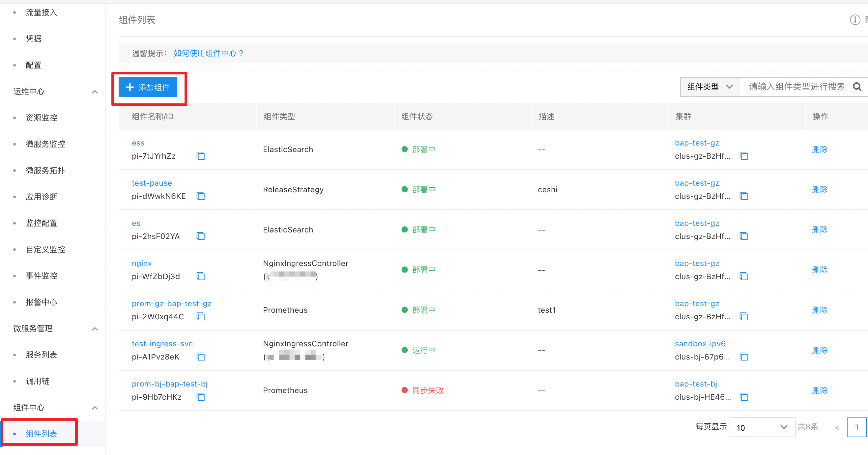Delete the prom-bj-bap-test-bj component

point(820,390)
